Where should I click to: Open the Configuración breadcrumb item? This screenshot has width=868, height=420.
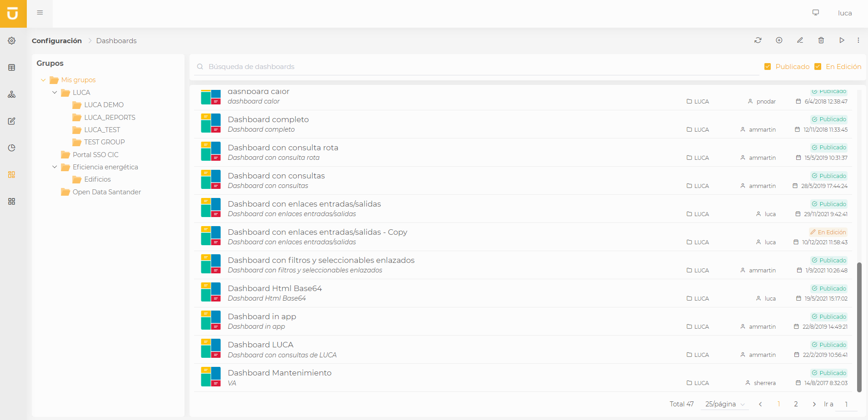[x=56, y=40]
